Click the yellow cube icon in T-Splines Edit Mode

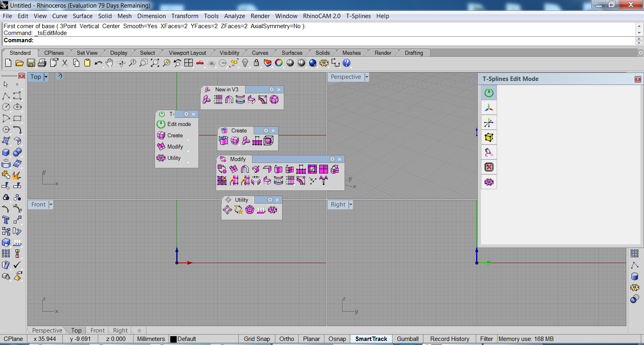489,138
